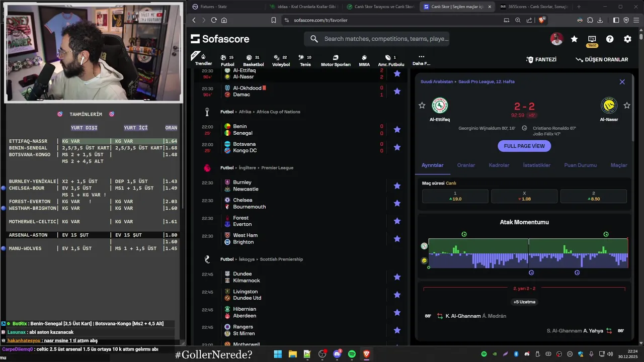The image size is (644, 362).
Task: Switch to the iddaa browser tab
Action: [303, 7]
